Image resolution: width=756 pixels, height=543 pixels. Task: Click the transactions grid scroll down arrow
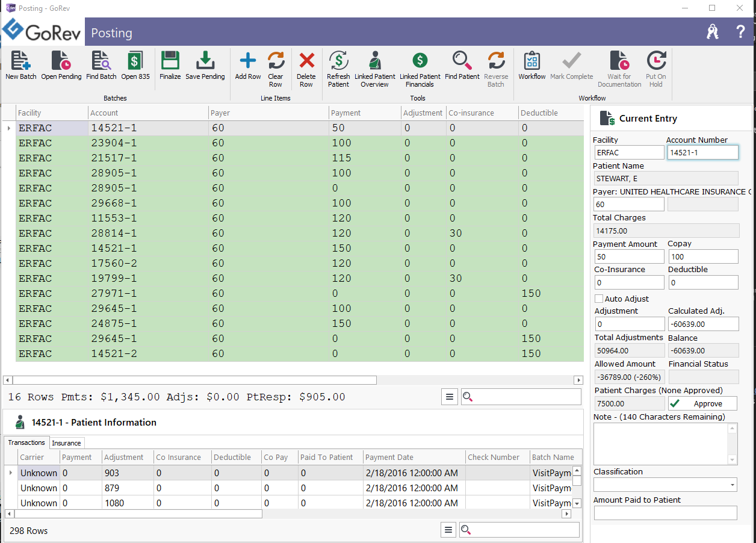click(577, 503)
